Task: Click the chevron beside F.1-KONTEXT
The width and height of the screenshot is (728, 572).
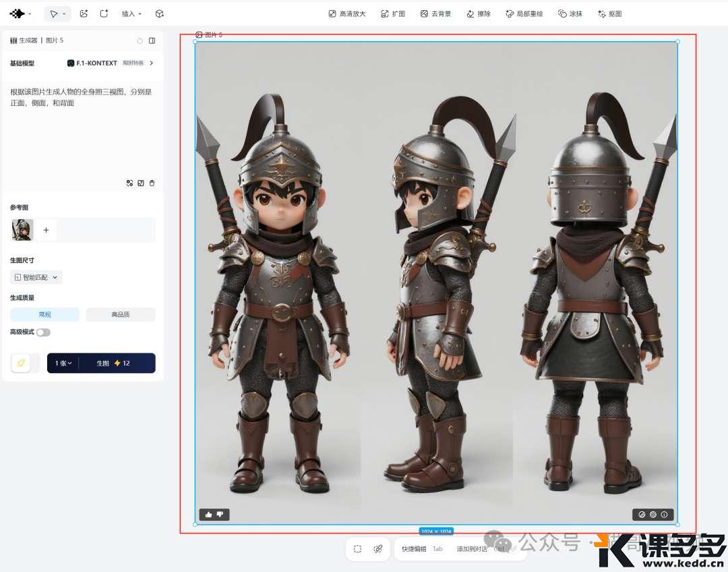Action: tap(152, 63)
